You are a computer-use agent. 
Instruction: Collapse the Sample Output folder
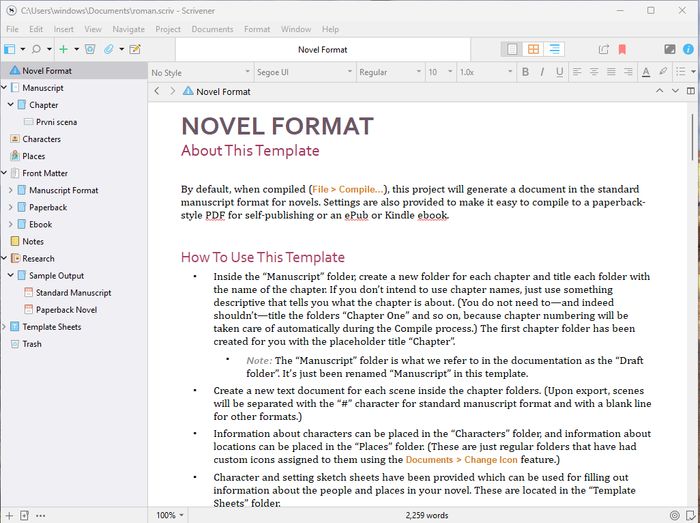point(11,275)
